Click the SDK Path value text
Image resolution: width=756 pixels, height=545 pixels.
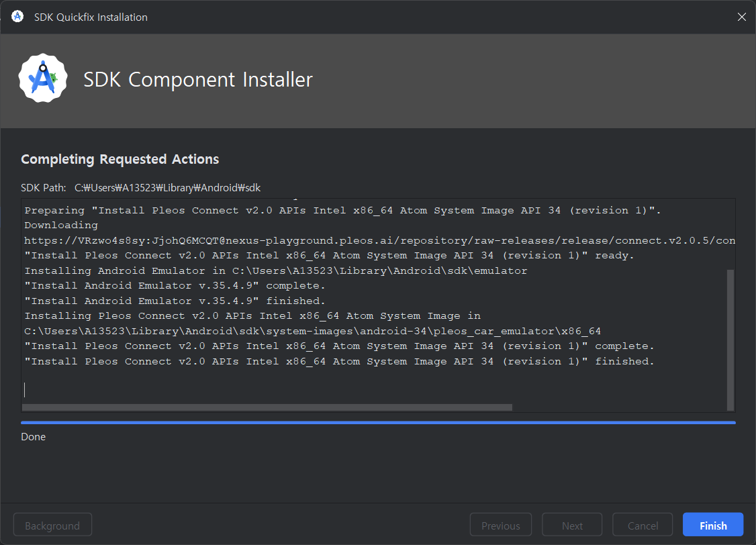tap(172, 188)
